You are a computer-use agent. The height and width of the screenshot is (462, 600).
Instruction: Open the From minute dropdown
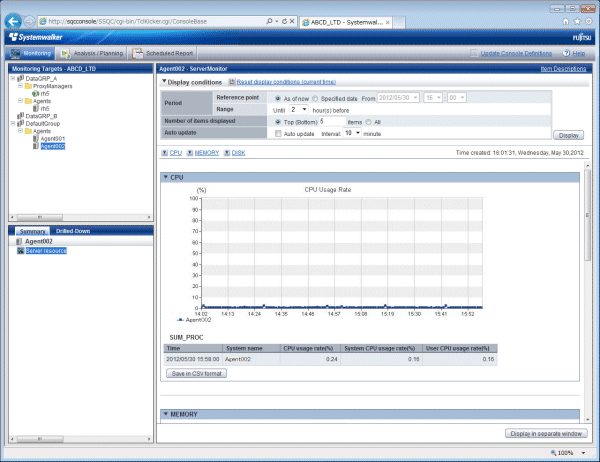point(457,98)
